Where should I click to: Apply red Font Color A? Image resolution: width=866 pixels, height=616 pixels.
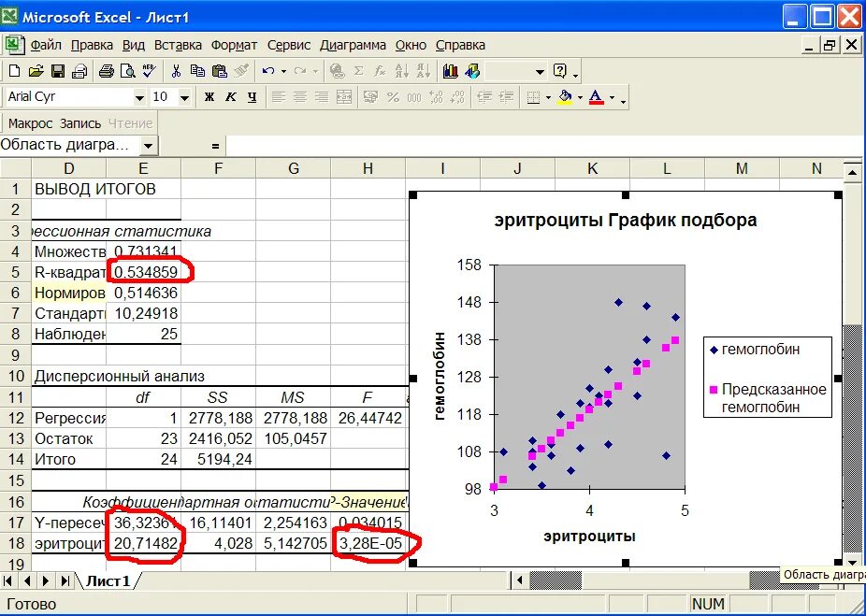coord(597,98)
